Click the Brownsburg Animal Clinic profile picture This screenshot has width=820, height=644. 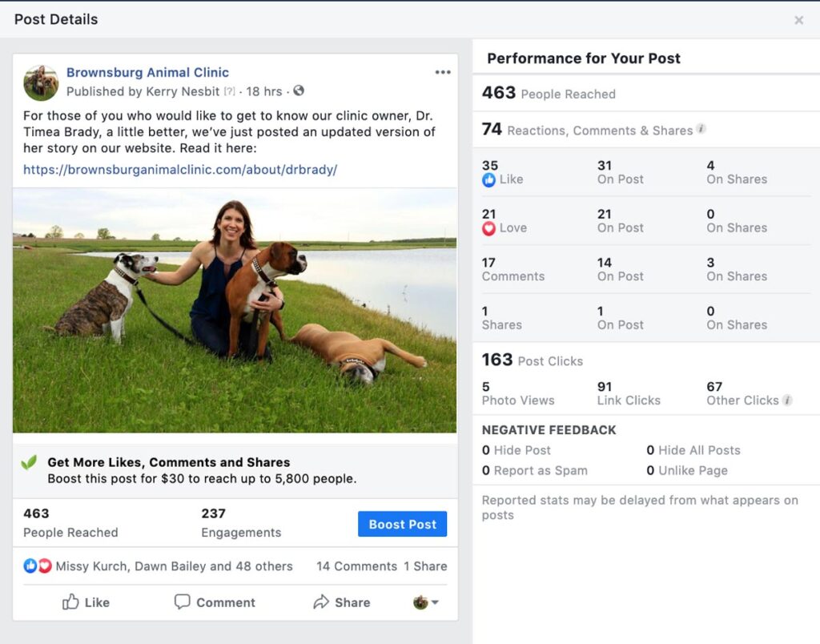coord(41,83)
